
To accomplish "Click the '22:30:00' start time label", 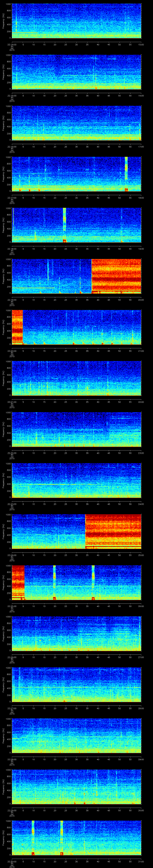I will 12,861.
